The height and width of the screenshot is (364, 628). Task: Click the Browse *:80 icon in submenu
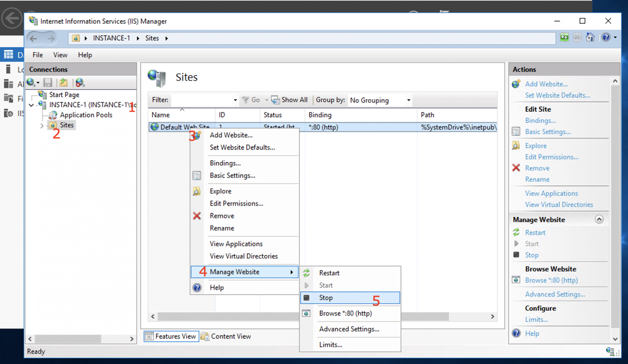click(306, 313)
